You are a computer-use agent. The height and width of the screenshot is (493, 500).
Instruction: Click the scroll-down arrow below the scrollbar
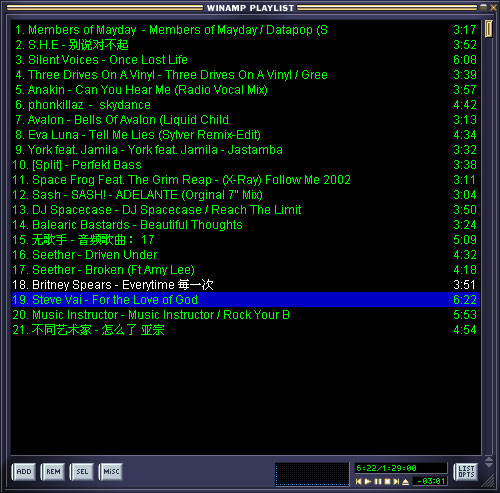coord(489,465)
